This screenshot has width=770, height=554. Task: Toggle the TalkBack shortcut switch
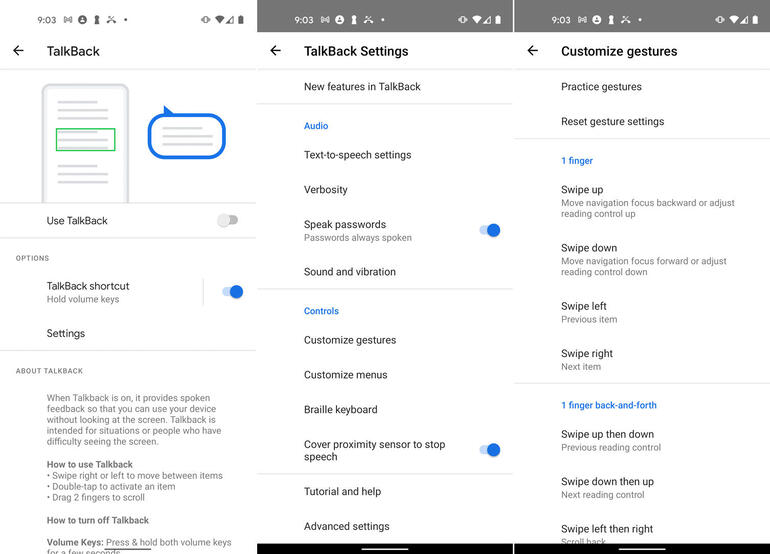pos(233,292)
